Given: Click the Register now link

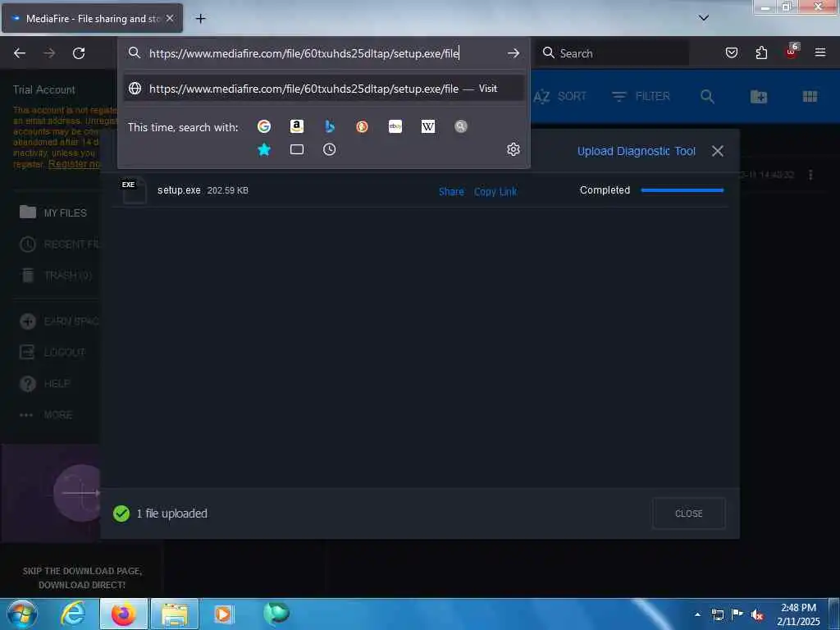Looking at the screenshot, I should coord(74,164).
